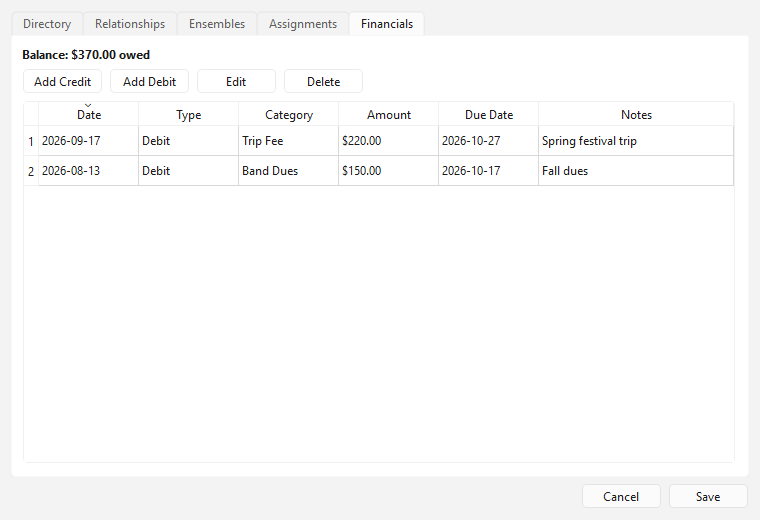The height and width of the screenshot is (520, 760).
Task: Sort by the Category column header
Action: 289,114
